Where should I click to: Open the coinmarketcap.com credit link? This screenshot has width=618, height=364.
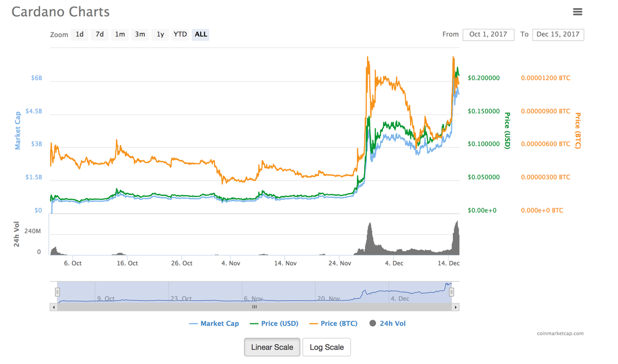[560, 333]
